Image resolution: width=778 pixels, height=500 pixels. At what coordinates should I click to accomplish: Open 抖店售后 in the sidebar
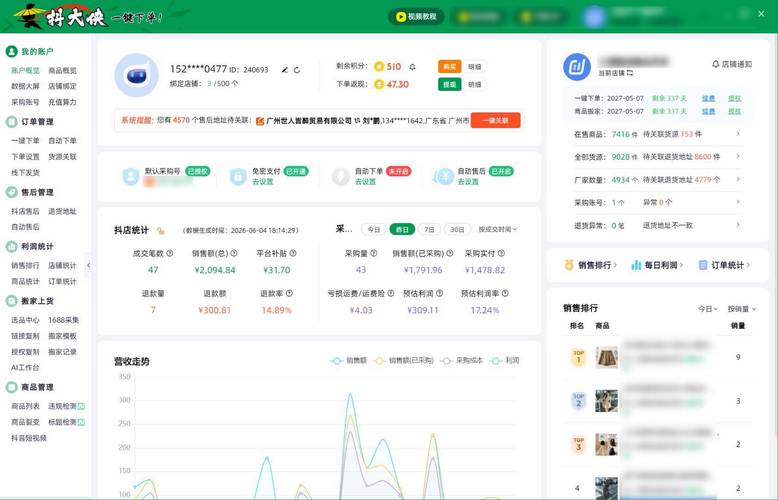[x=25, y=211]
